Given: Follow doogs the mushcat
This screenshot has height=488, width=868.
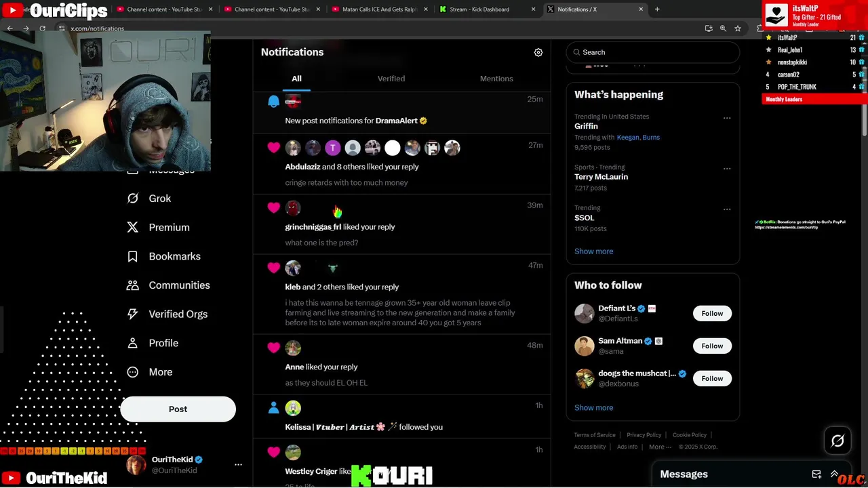Looking at the screenshot, I should [x=712, y=378].
